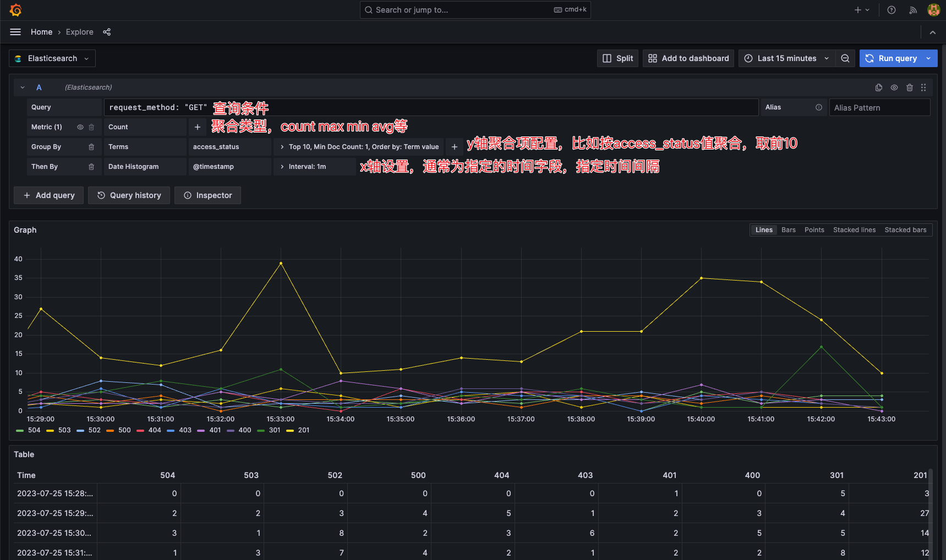This screenshot has width=946, height=560.
Task: Open the Query history panel
Action: [129, 195]
